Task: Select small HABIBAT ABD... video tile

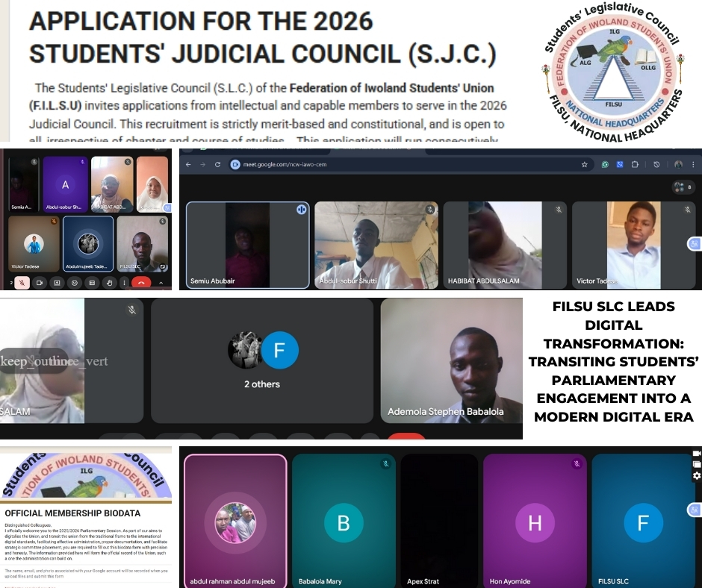Action: [x=112, y=184]
